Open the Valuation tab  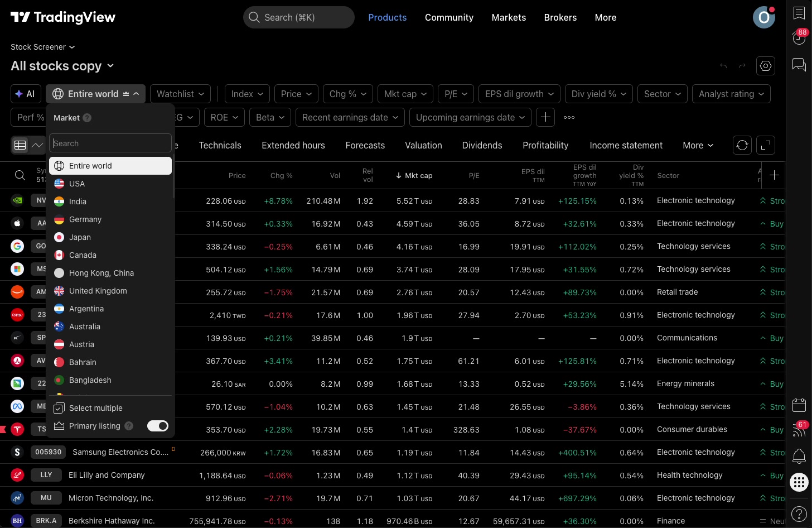pyautogui.click(x=423, y=145)
